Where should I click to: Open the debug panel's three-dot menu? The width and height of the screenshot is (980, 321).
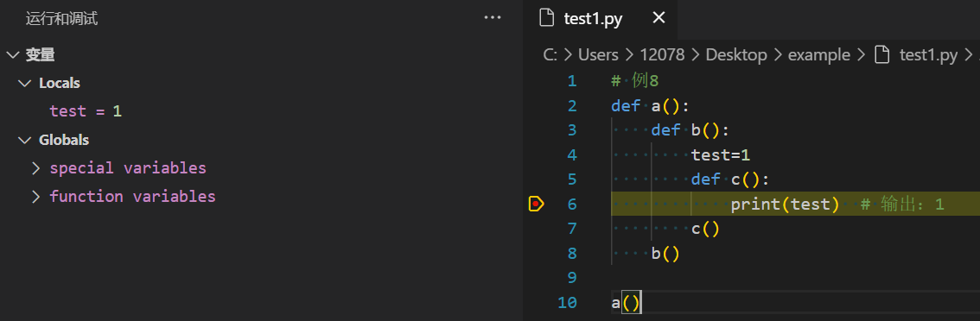coord(493,18)
